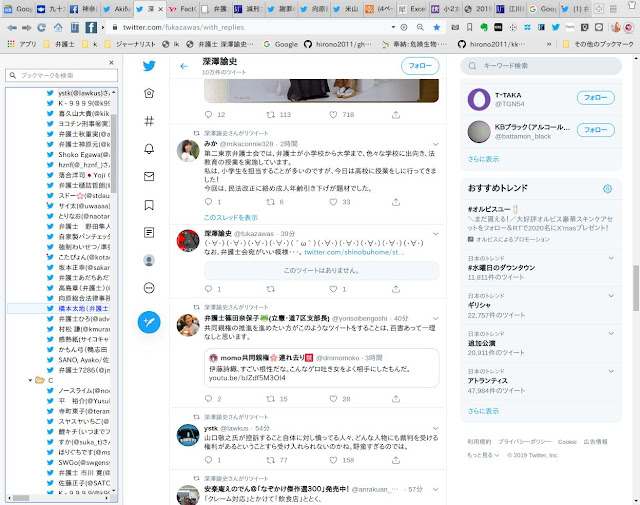
Task: Follow the KBブラック account
Action: click(596, 130)
